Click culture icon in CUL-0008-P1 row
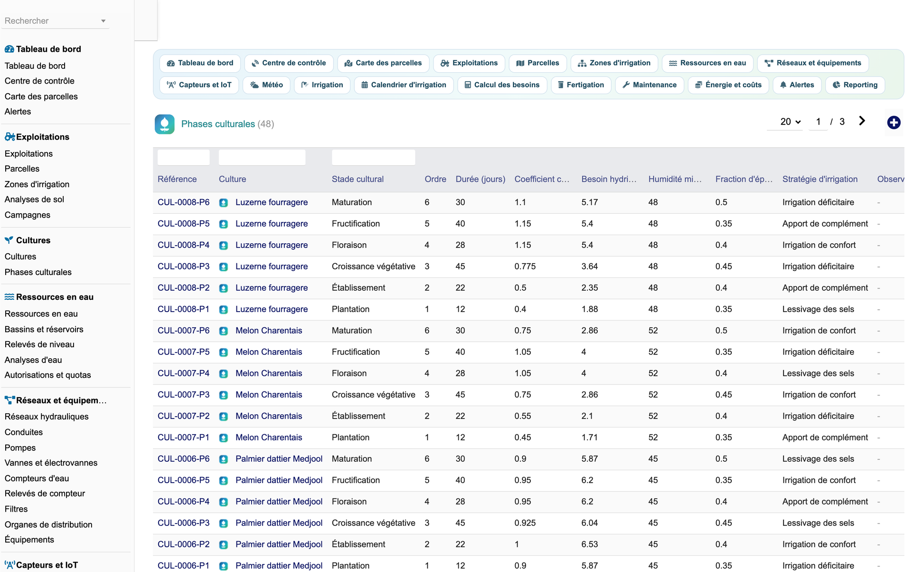Image resolution: width=924 pixels, height=572 pixels. (224, 310)
